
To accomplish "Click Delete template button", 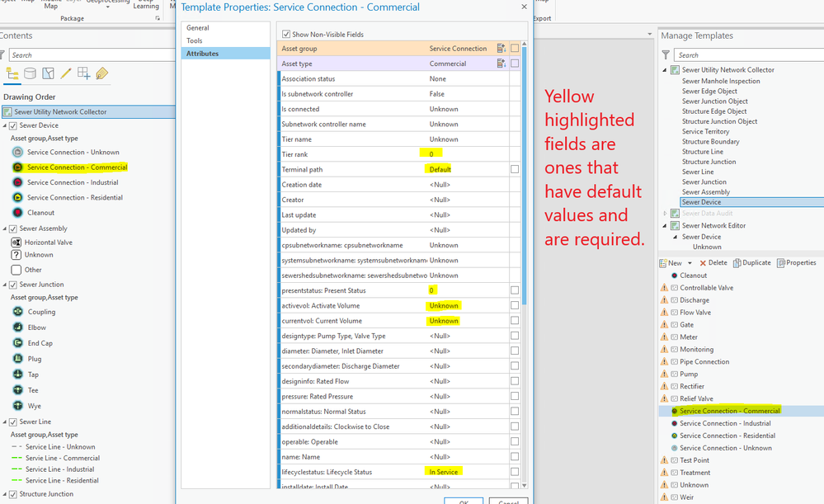I will coord(713,263).
